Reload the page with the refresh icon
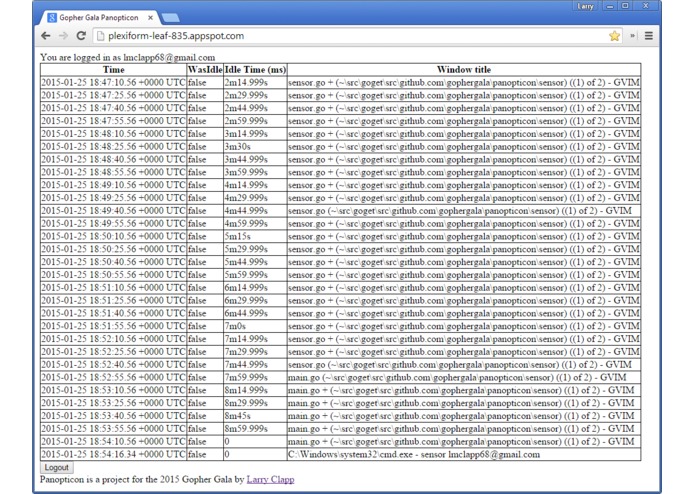695x494 pixels. [81, 36]
